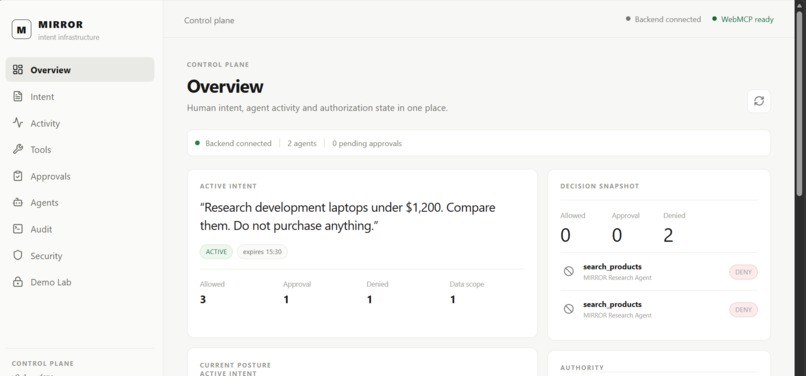Open the Agents page
Image resolution: width=806 pixels, height=376 pixels.
(80, 203)
